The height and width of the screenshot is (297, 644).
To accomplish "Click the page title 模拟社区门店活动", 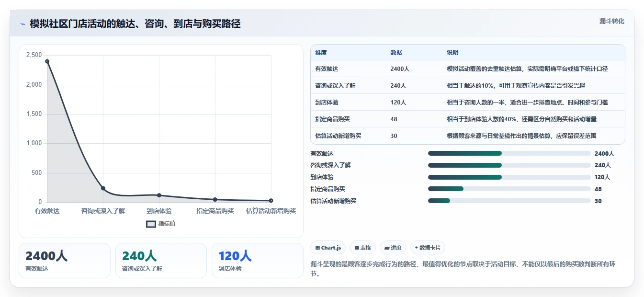I will (135, 24).
